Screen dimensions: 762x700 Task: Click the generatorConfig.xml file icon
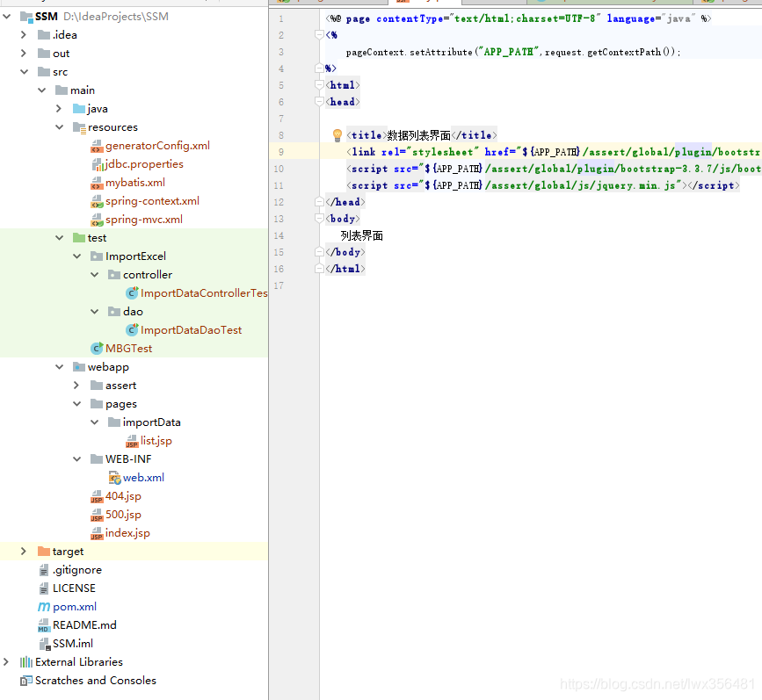(x=97, y=146)
